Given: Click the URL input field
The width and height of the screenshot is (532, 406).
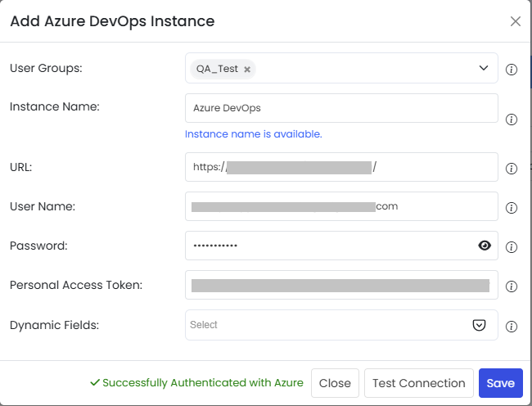Looking at the screenshot, I should [341, 167].
